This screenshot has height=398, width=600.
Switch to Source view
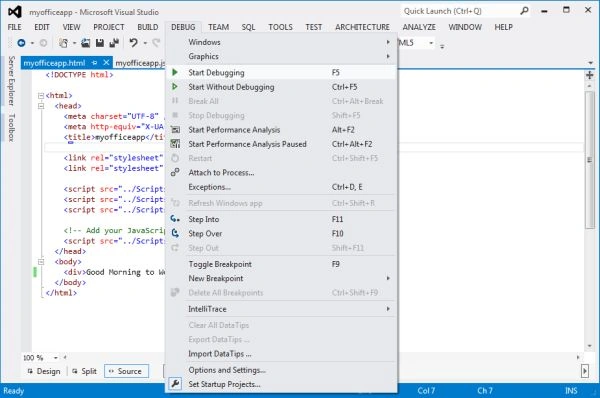[126, 371]
